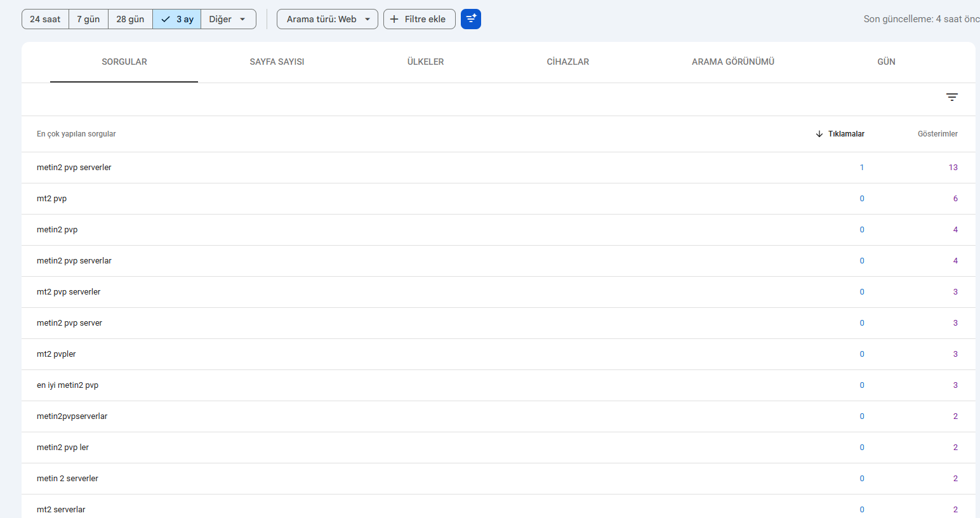Switch to the SAYFA SAYISI tab
The width and height of the screenshot is (980, 518).
pyautogui.click(x=277, y=62)
